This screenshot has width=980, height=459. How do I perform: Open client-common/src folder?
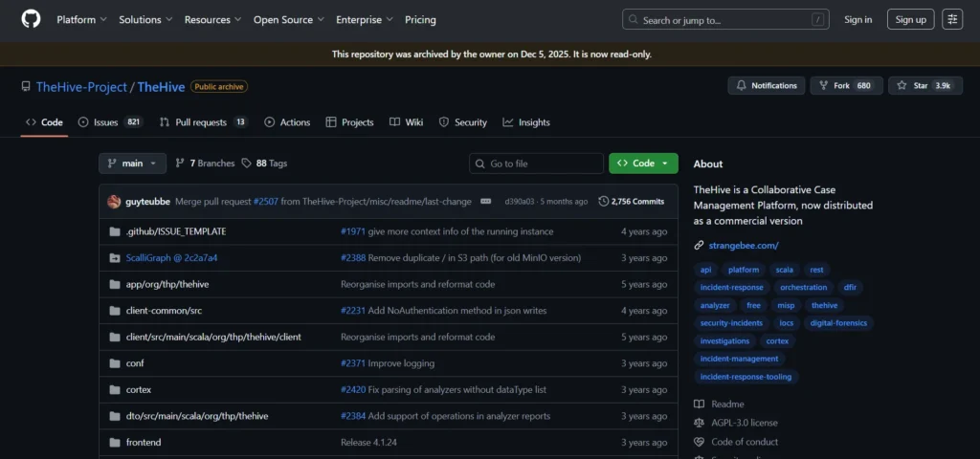click(164, 311)
